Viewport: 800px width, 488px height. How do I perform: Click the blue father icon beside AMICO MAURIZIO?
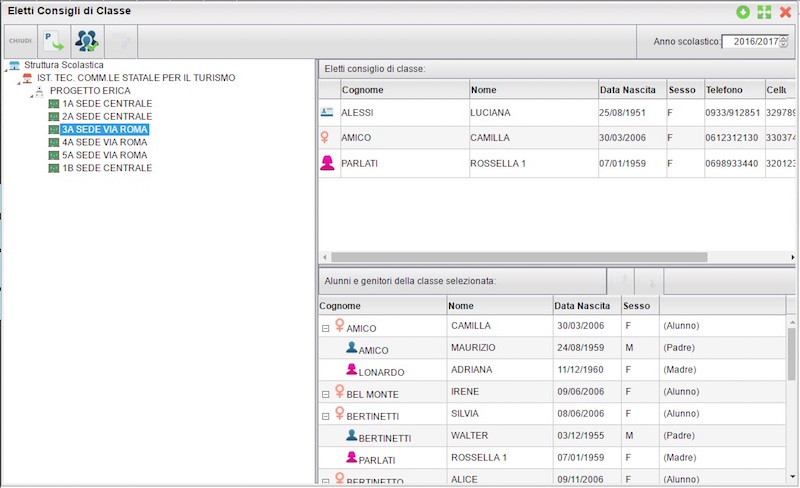[352, 348]
